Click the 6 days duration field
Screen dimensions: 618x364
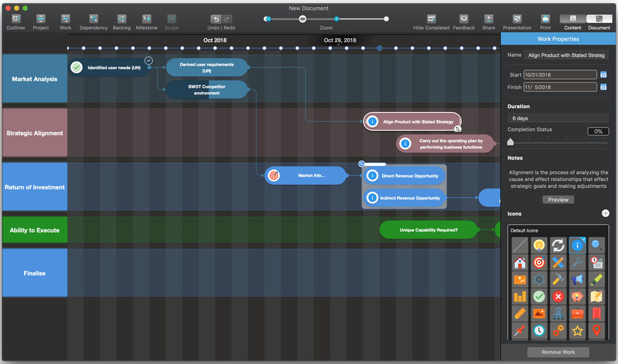tap(558, 118)
